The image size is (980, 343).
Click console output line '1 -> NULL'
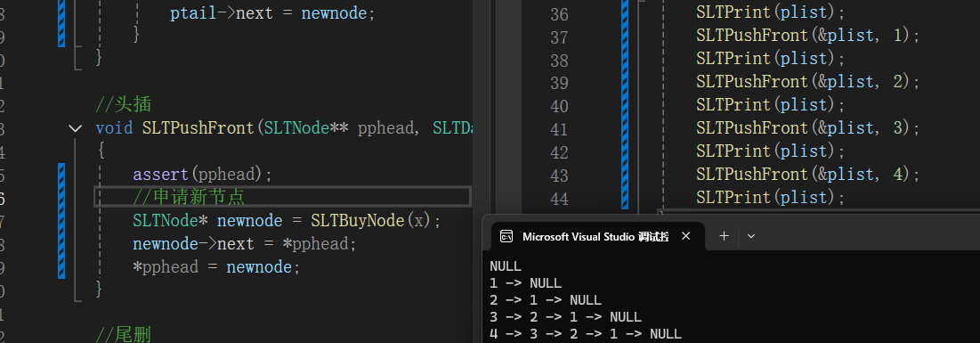526,283
